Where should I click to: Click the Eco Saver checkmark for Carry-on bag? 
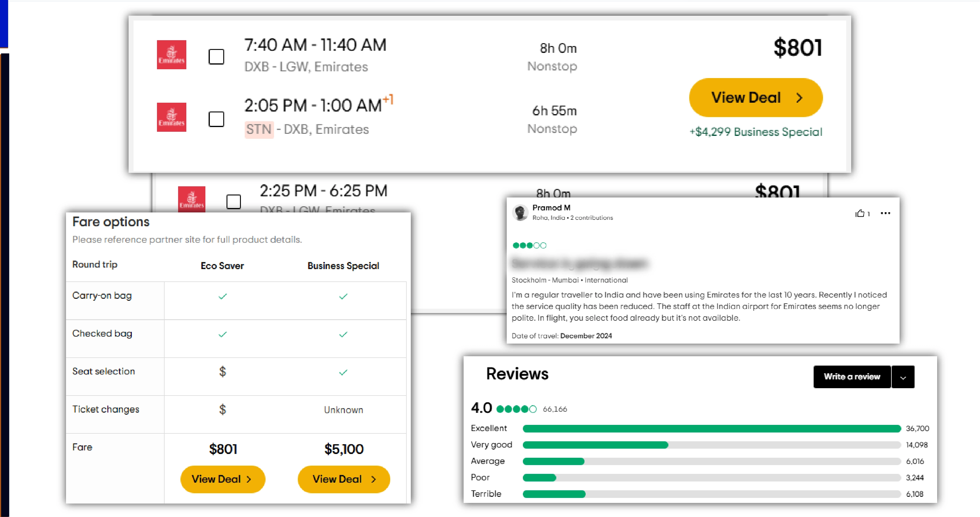223,296
